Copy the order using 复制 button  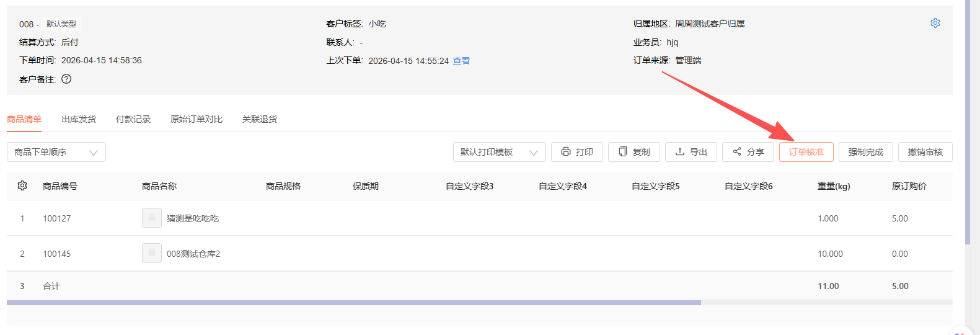click(634, 152)
